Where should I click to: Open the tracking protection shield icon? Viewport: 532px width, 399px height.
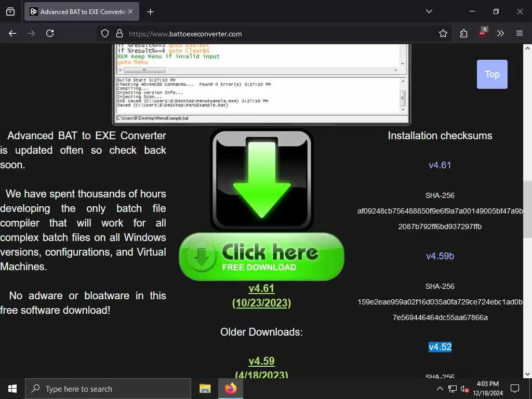(x=105, y=33)
